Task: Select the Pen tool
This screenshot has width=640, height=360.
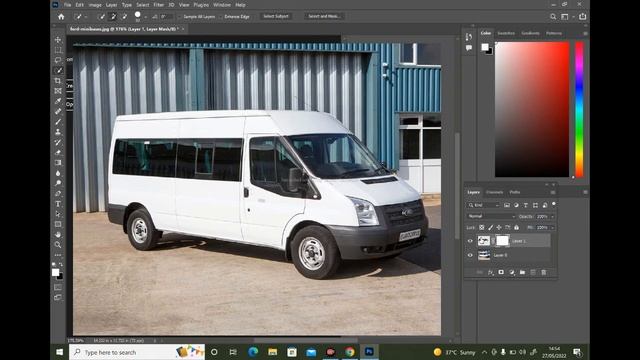Action: tap(58, 193)
